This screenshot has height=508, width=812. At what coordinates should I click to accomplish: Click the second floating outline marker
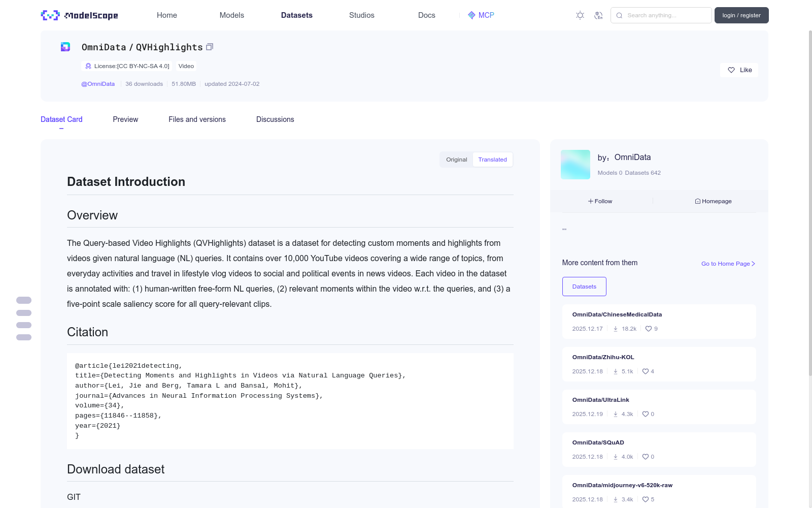coord(24,313)
